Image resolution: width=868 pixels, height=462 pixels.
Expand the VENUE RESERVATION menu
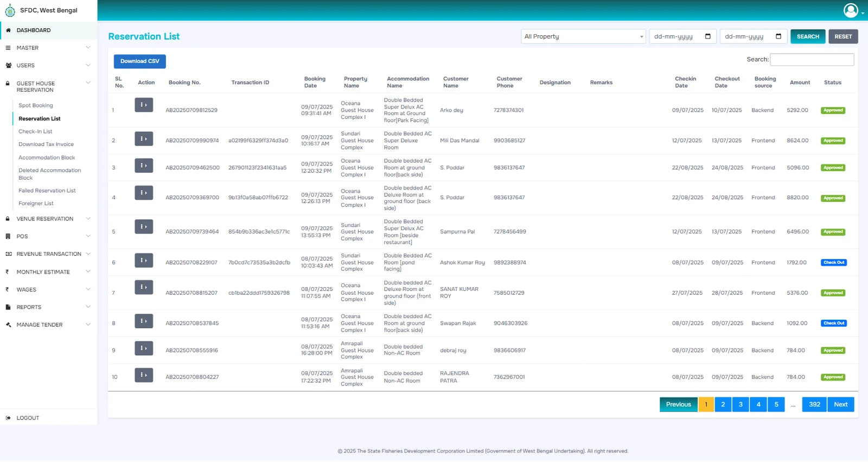pos(48,219)
